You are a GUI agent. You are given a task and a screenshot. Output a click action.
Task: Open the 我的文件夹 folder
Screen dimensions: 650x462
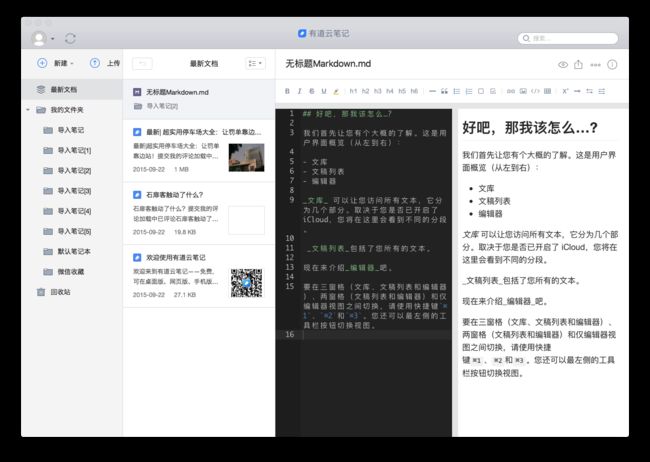[x=72, y=110]
